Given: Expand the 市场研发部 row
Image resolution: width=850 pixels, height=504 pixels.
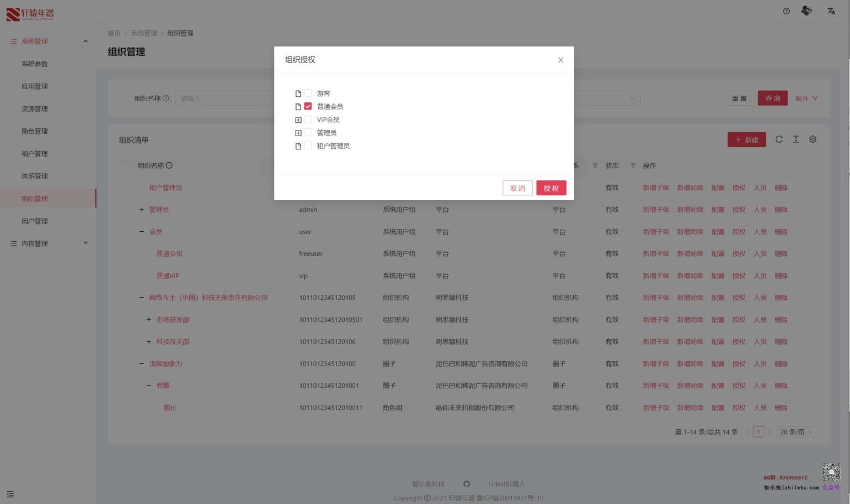Looking at the screenshot, I should click(x=148, y=320).
